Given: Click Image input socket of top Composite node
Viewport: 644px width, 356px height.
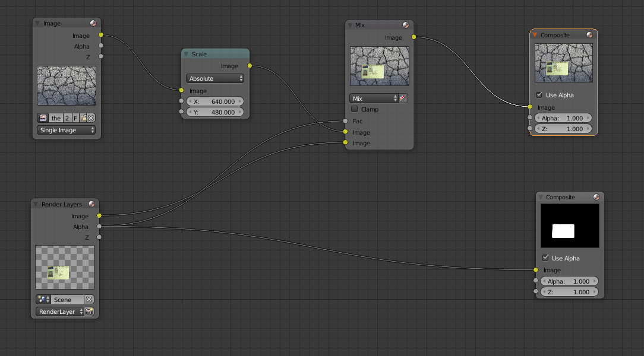Looking at the screenshot, I should (x=530, y=107).
